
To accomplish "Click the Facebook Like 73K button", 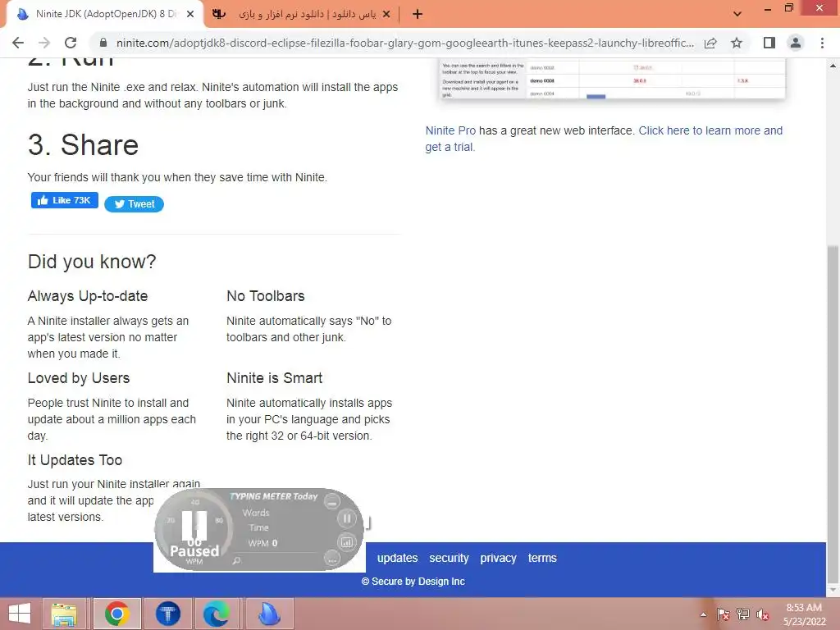I will pyautogui.click(x=64, y=200).
